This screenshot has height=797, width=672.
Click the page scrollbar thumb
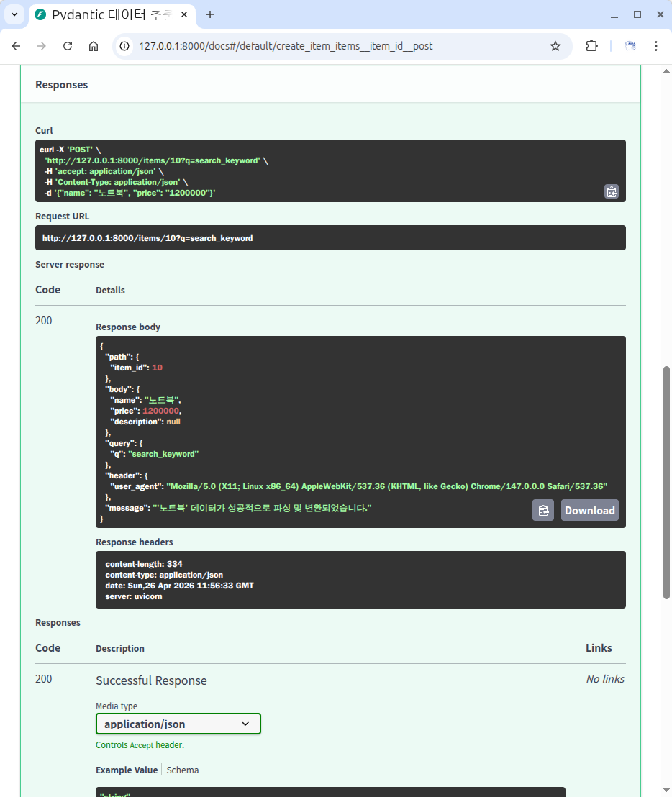[x=666, y=483]
